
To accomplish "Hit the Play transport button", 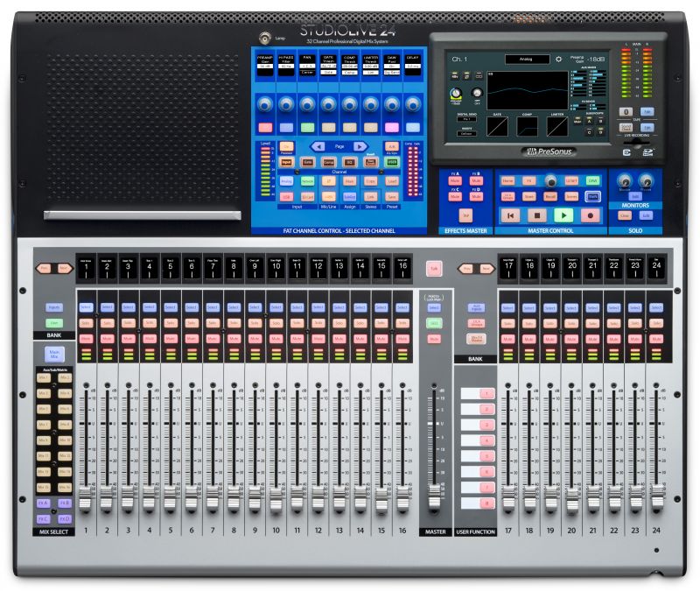I will [563, 215].
